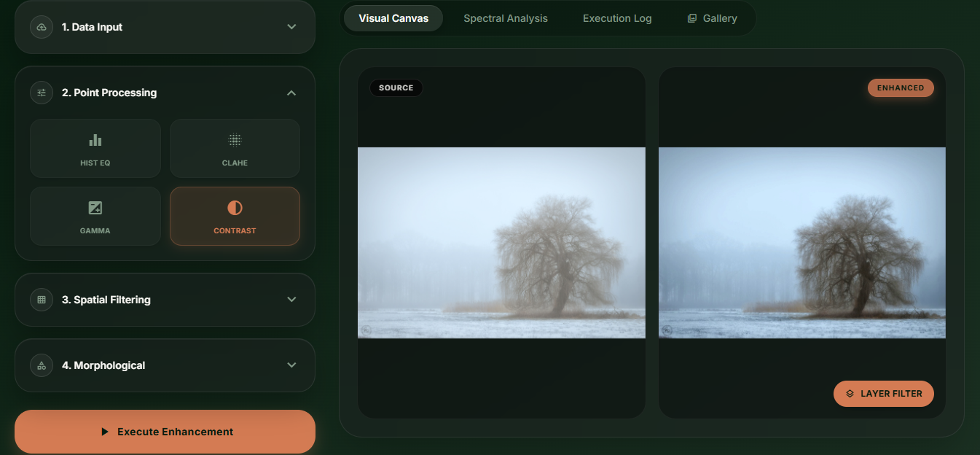980x455 pixels.
Task: Collapse the Point Processing section chevron
Action: (x=291, y=93)
